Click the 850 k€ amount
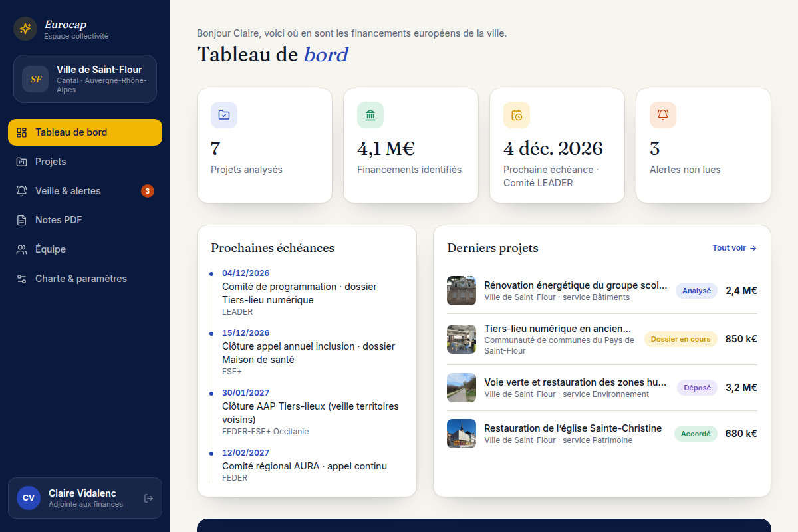798x532 pixels. [741, 339]
